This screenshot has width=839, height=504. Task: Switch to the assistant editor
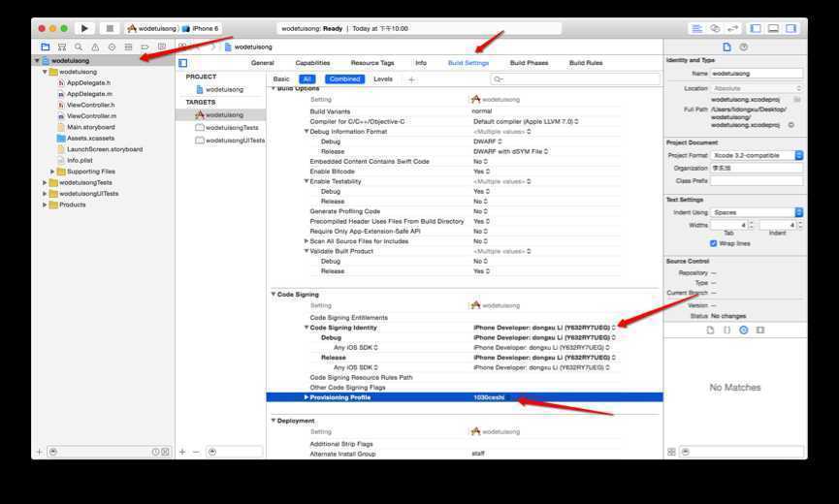[x=715, y=28]
